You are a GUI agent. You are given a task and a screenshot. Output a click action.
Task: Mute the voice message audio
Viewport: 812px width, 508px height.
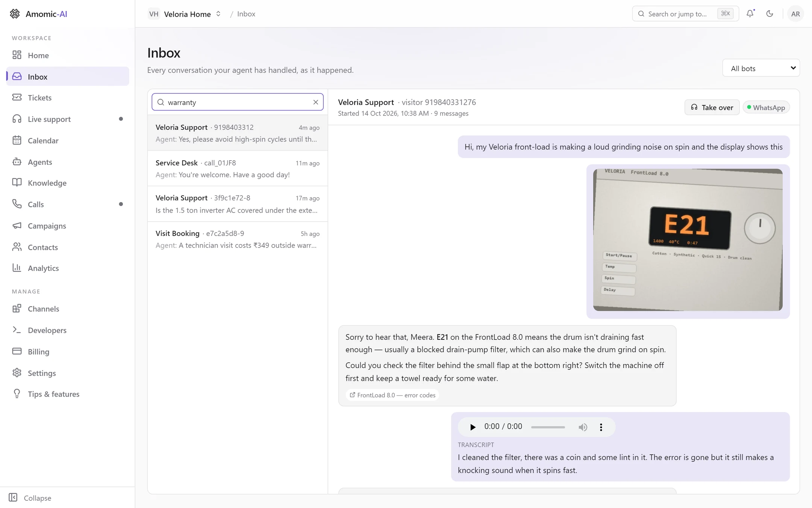pos(583,427)
